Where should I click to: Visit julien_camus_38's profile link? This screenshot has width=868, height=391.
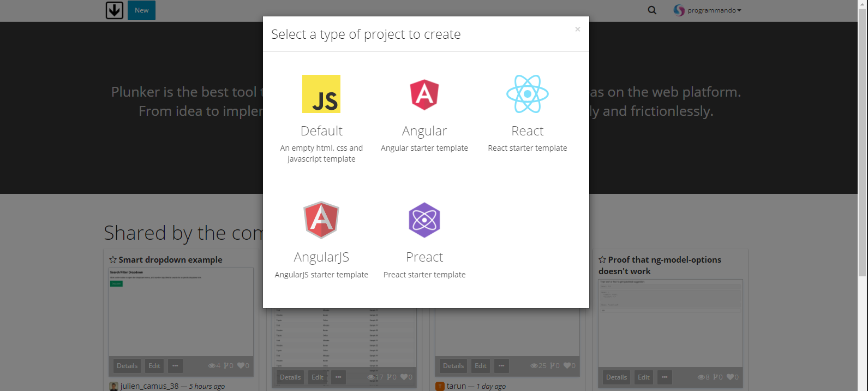click(149, 386)
